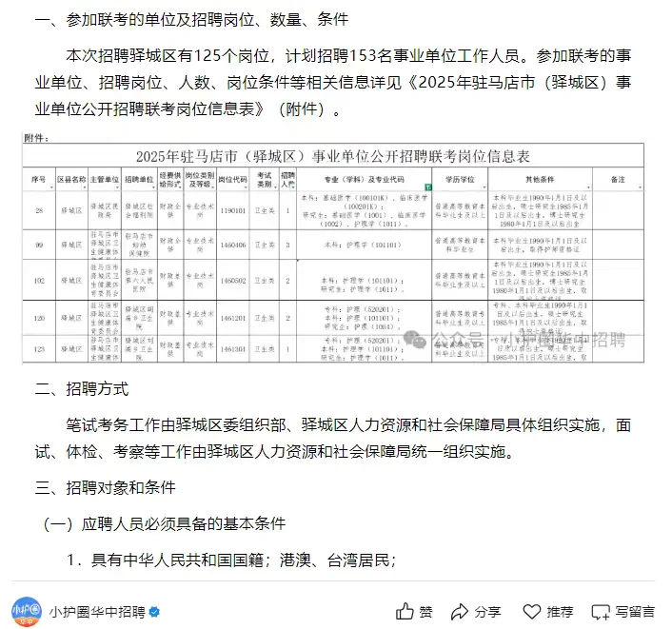This screenshot has width=672, height=629.
Task: Click the 岗位代码 column filter arrow
Action: [246, 187]
